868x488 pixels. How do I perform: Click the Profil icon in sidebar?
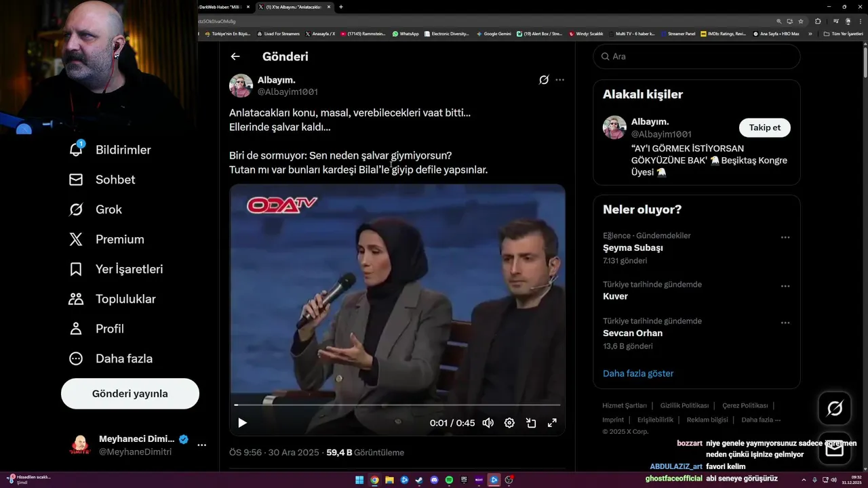[x=76, y=329]
